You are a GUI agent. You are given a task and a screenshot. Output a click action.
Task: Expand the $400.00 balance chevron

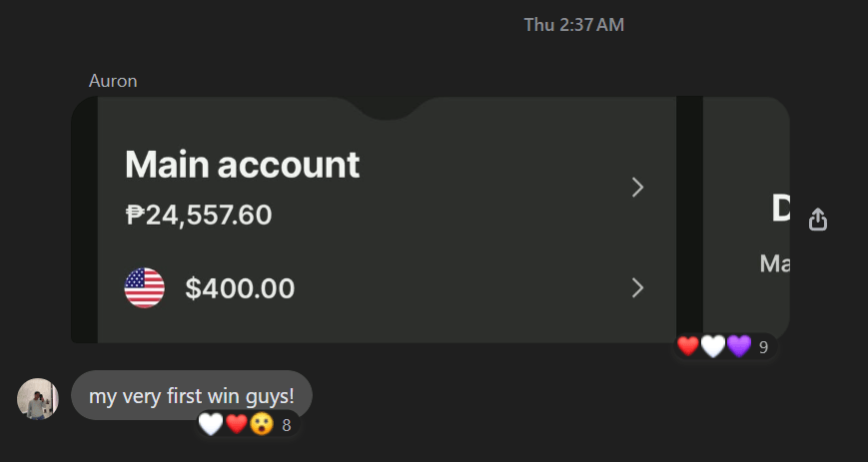click(x=637, y=287)
